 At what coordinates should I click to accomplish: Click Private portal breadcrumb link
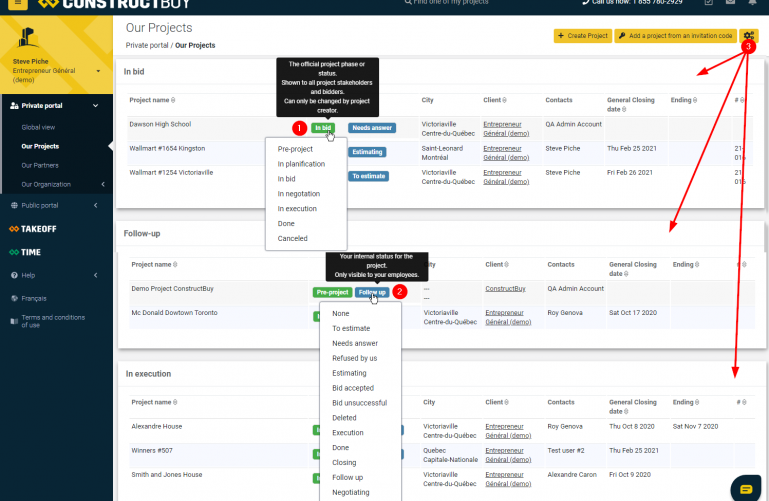click(x=147, y=45)
